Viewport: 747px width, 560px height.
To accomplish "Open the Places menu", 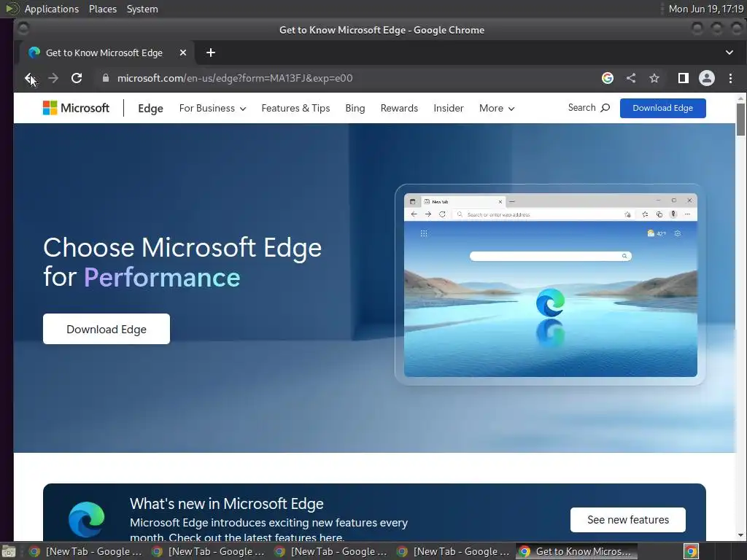I will (103, 9).
